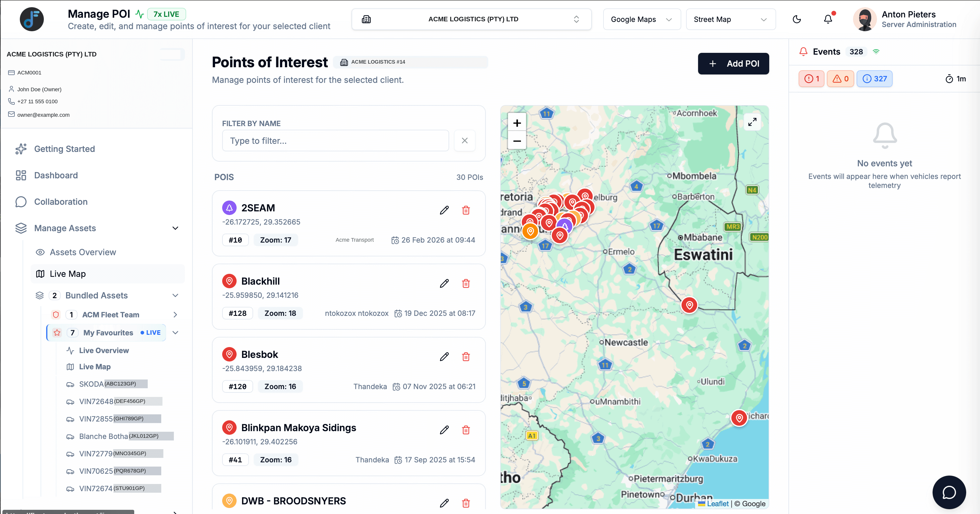Filter events by critical count 1
The image size is (980, 514).
point(811,79)
